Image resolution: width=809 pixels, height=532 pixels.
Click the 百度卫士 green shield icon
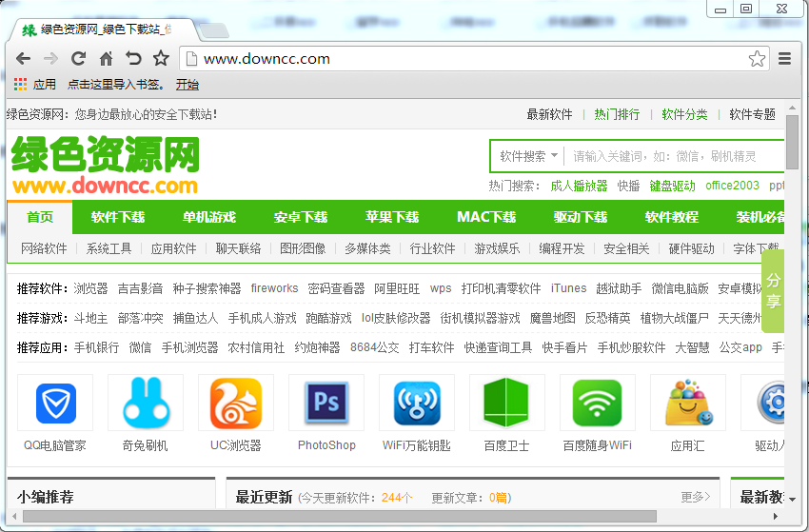point(506,404)
